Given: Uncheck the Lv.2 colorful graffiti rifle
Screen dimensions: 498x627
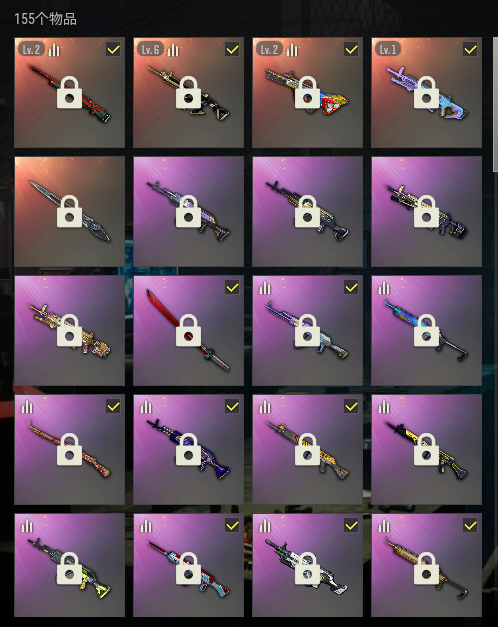Looking at the screenshot, I should (x=351, y=50).
